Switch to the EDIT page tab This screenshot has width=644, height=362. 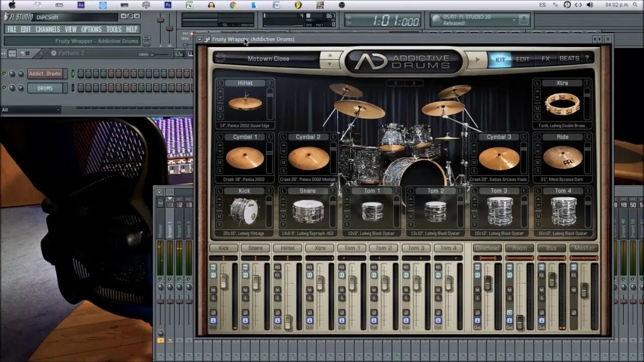pos(522,59)
